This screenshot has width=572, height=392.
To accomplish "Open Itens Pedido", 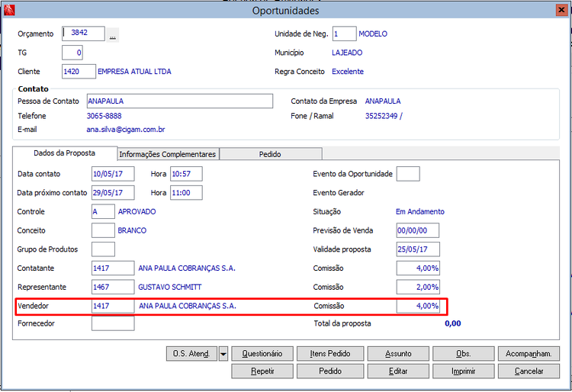I will [330, 354].
